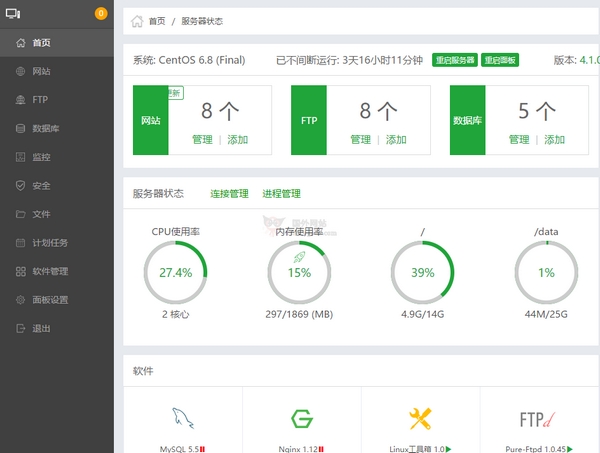Click the orange notification badge showing 0
Viewport: 600px width, 453px height.
(x=101, y=14)
